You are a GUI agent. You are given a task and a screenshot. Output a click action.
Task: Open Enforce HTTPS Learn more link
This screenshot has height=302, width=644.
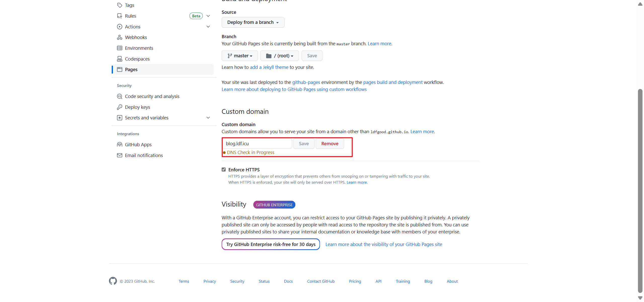(357, 182)
